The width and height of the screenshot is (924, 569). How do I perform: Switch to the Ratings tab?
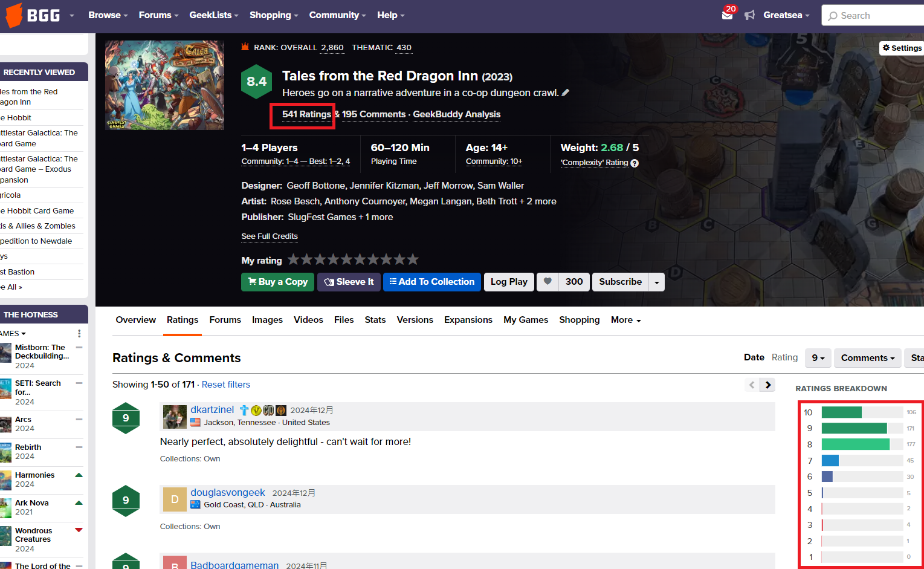(x=183, y=320)
